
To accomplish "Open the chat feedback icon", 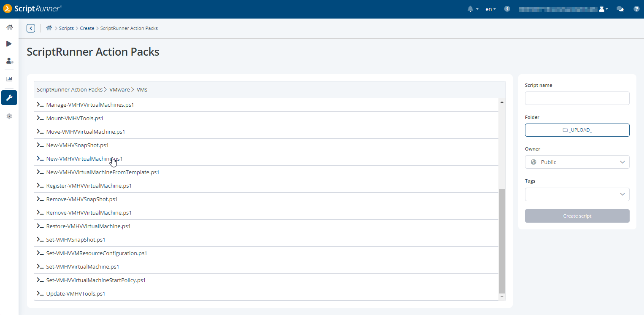I will (620, 9).
